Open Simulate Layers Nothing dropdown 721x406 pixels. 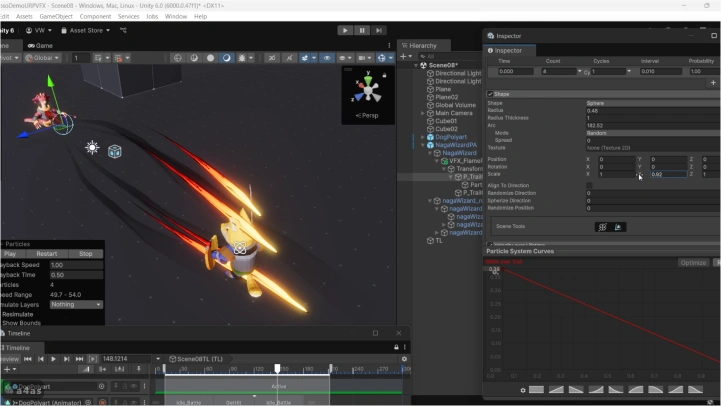coord(76,304)
